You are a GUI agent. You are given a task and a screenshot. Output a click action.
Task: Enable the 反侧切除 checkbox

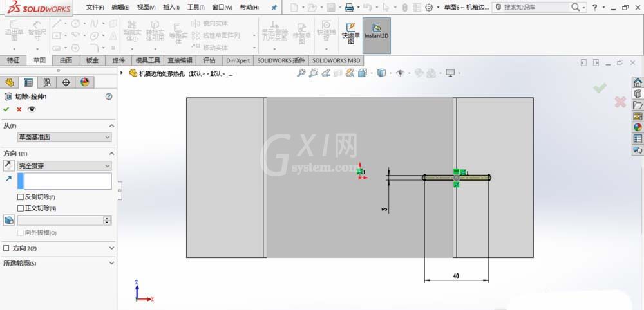(x=21, y=197)
